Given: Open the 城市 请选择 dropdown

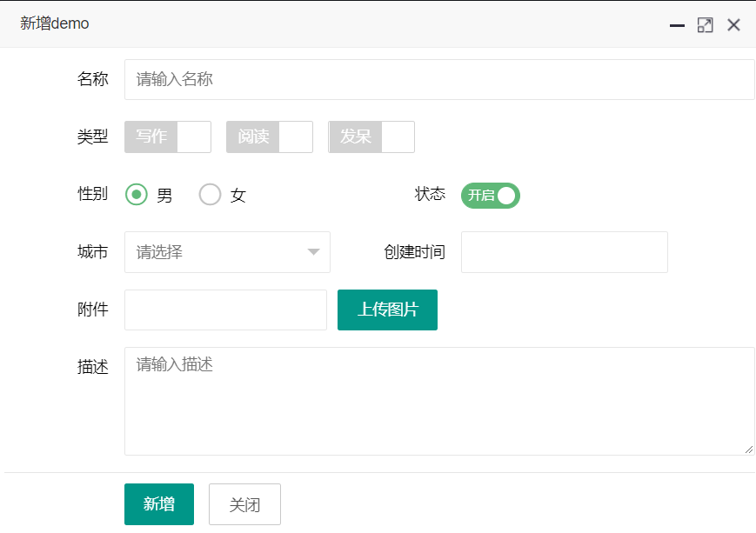Looking at the screenshot, I should coord(217,252).
